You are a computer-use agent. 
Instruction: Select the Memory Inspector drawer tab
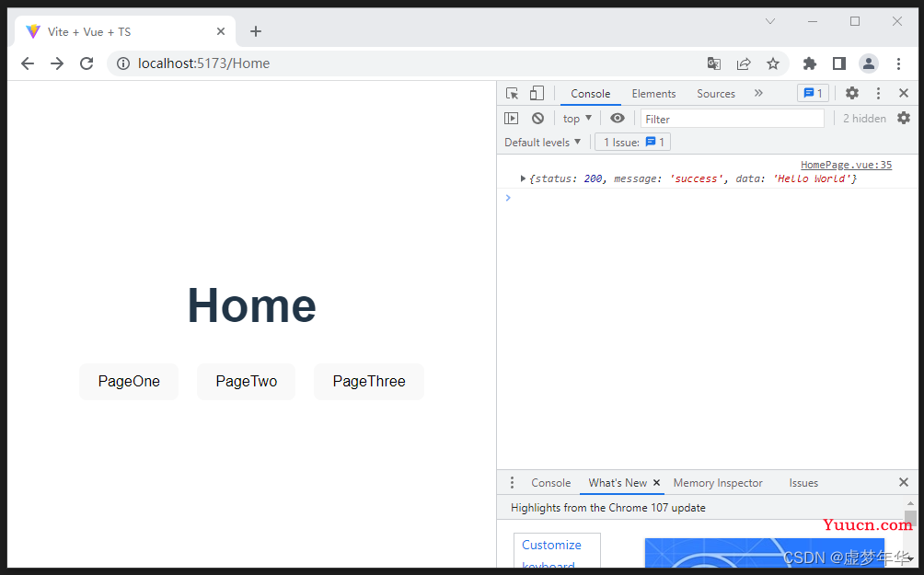[718, 483]
